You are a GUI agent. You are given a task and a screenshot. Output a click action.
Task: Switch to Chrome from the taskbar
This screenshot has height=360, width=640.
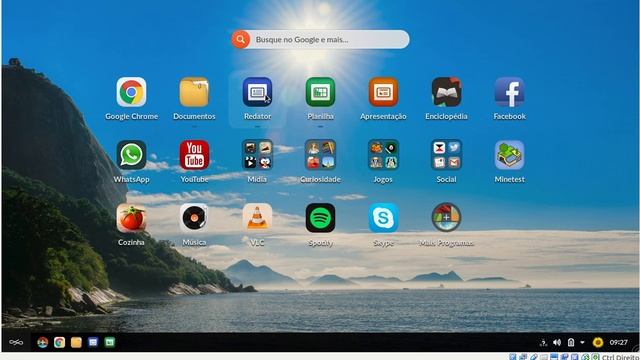[x=59, y=342]
